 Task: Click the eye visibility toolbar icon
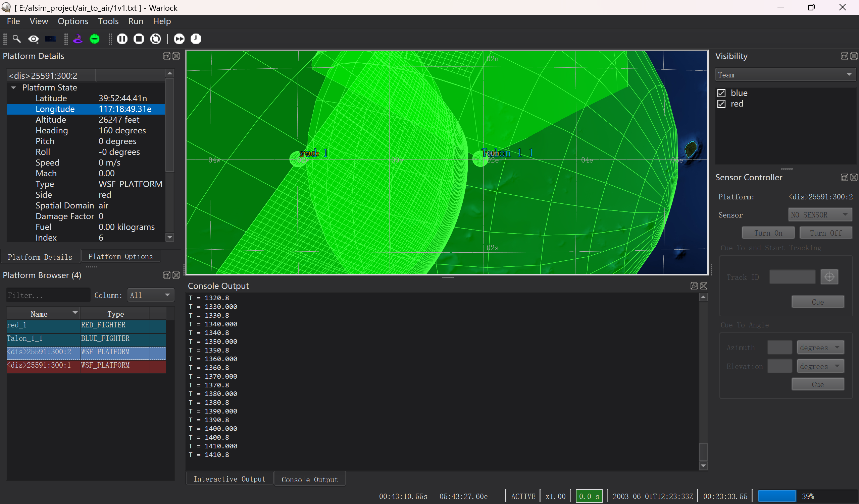pyautogui.click(x=34, y=39)
